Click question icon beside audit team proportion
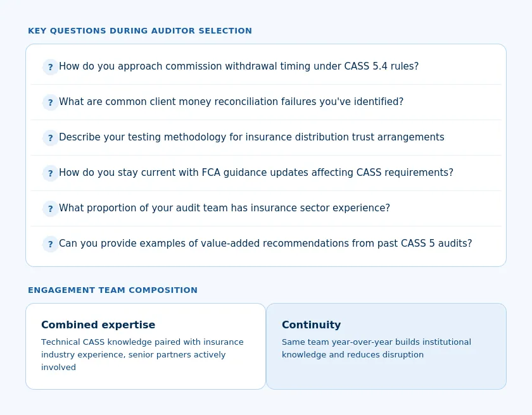The height and width of the screenshot is (415, 532). [51, 209]
